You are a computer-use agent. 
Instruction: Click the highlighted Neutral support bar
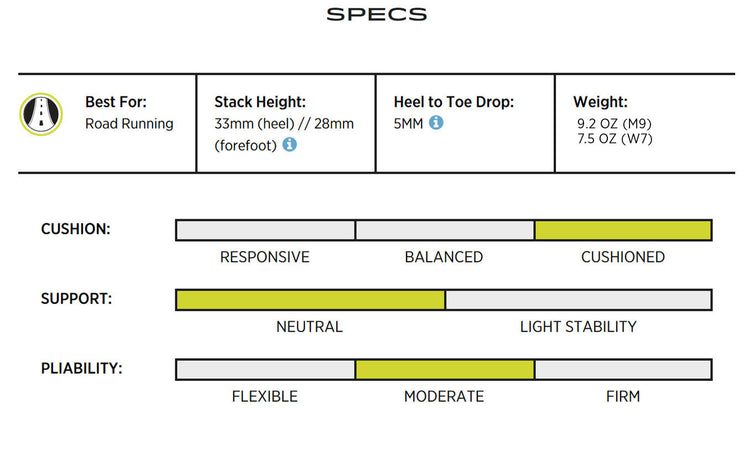coord(310,300)
